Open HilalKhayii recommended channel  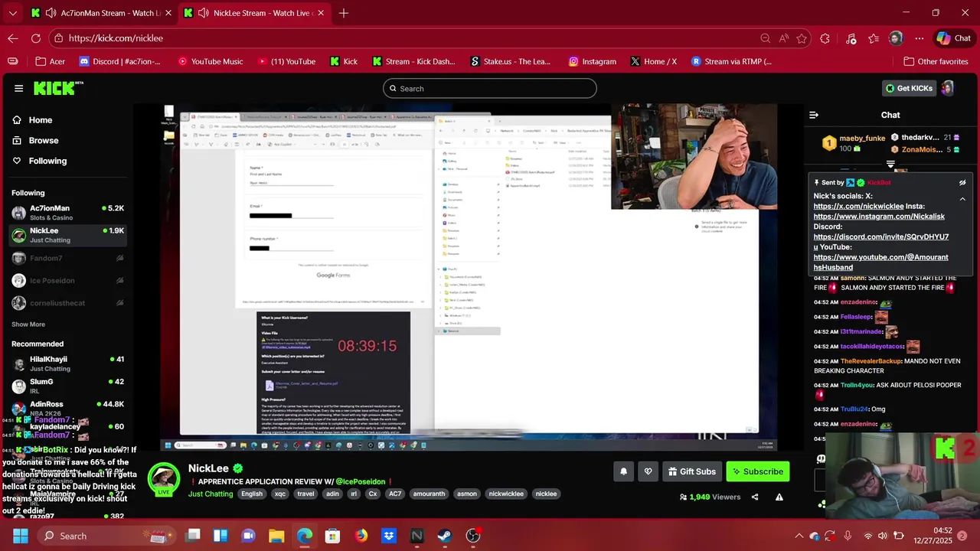point(67,364)
